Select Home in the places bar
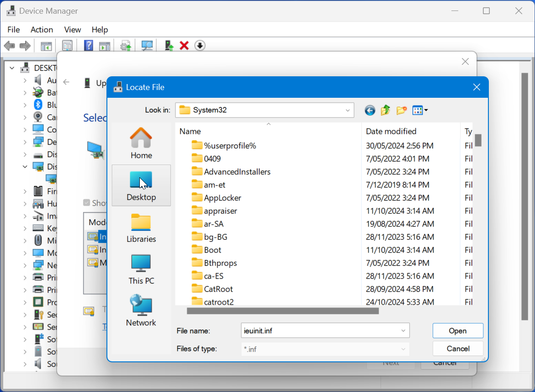The height and width of the screenshot is (392, 535). tap(141, 143)
